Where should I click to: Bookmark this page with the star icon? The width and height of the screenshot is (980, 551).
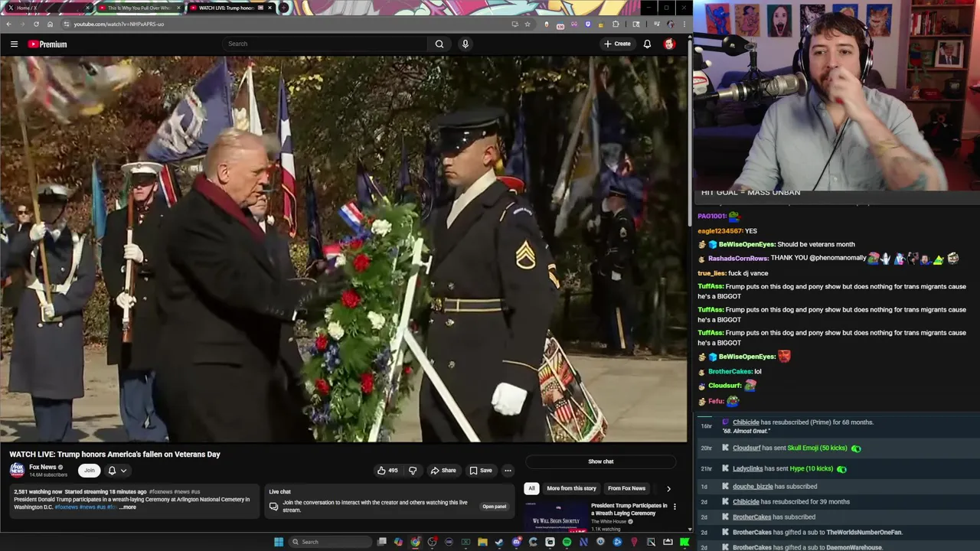click(528, 24)
